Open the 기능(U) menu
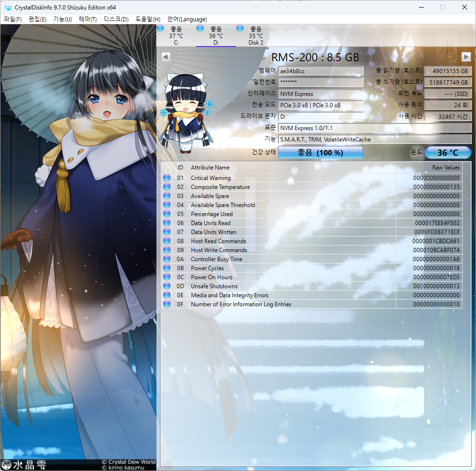476x471 pixels. (62, 19)
